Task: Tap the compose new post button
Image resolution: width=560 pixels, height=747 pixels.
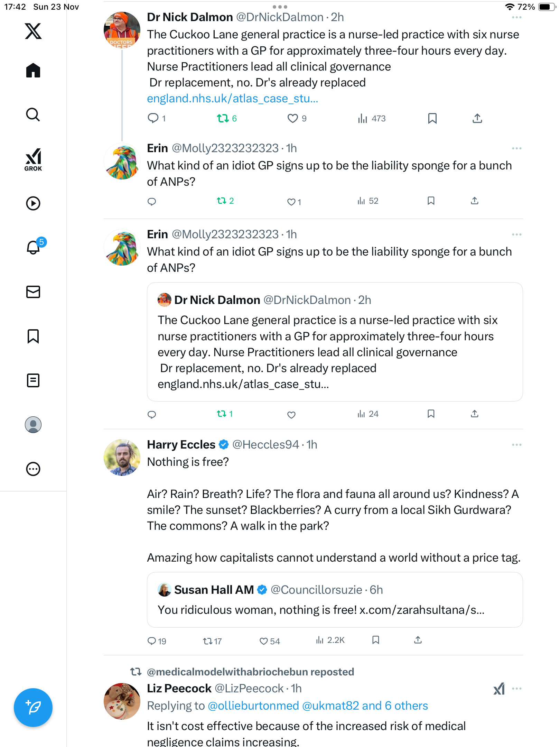Action: 33,708
